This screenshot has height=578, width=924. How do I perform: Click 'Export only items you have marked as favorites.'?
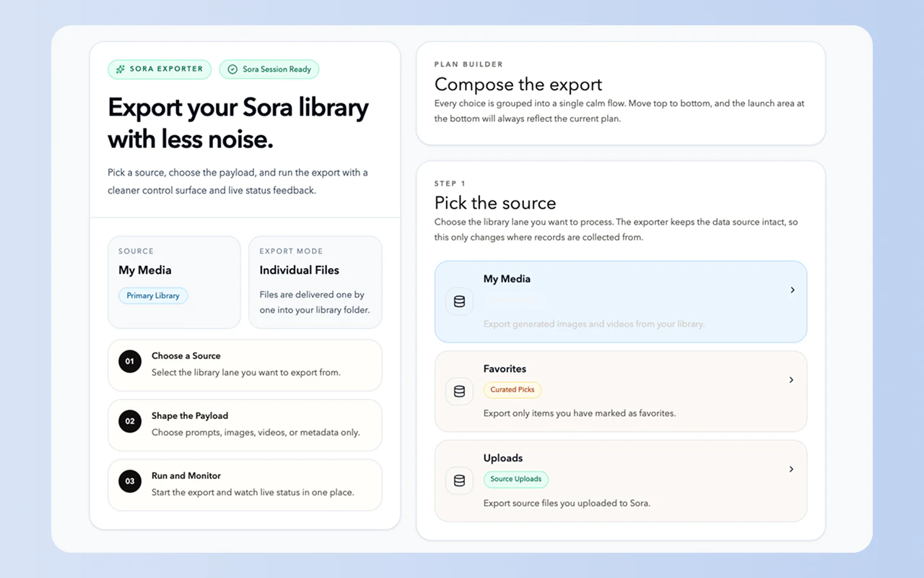pos(580,413)
